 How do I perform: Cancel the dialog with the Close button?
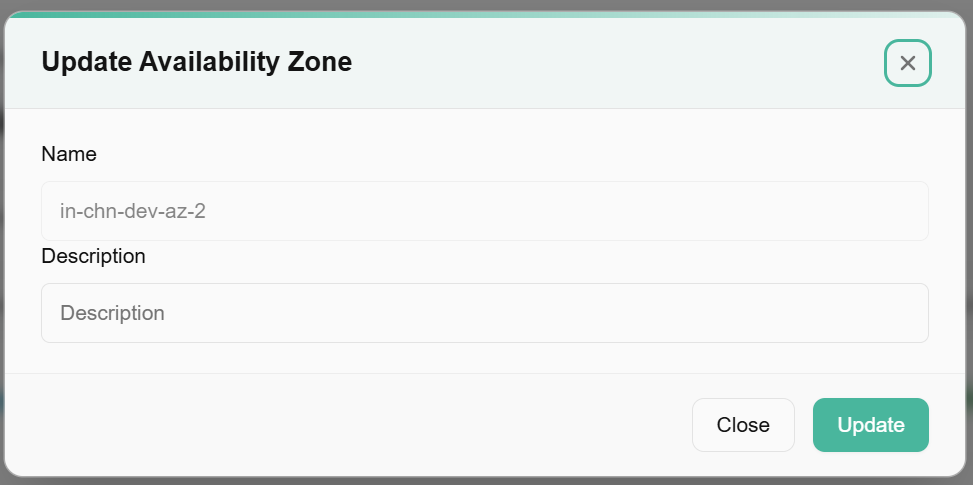click(743, 425)
